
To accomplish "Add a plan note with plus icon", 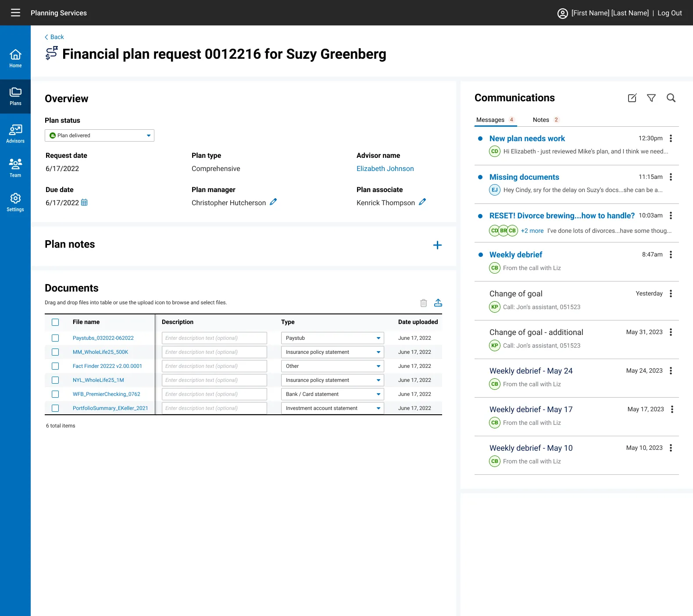I will coord(437,245).
